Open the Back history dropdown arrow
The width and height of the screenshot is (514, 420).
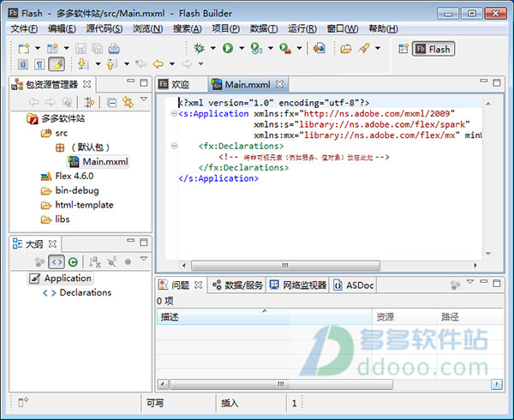point(172,63)
